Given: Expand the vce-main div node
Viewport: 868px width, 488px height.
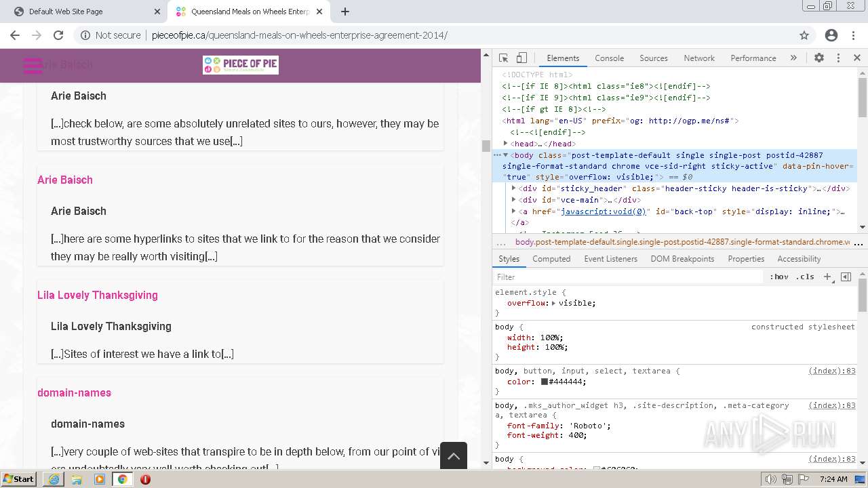Looking at the screenshot, I should coord(514,200).
